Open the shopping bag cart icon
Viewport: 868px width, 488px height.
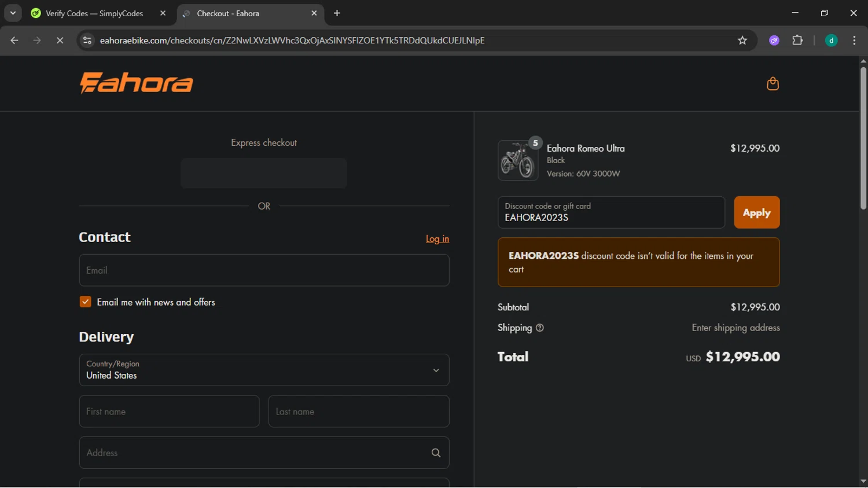[x=773, y=84]
